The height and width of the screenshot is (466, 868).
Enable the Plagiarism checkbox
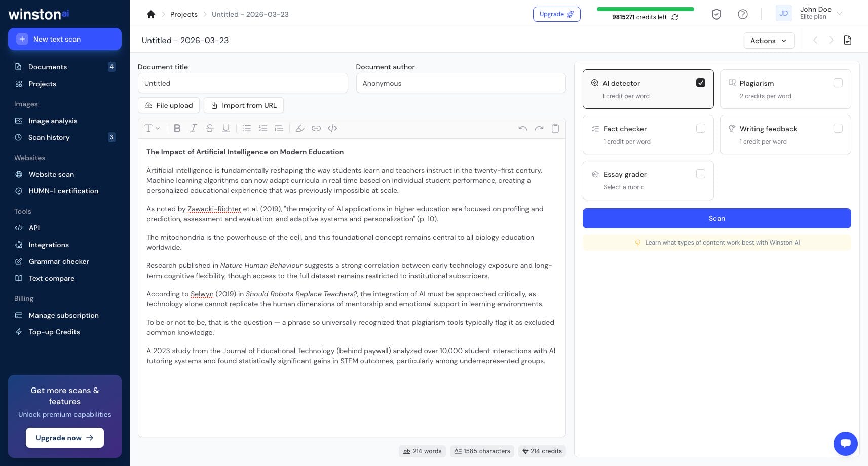click(x=838, y=83)
